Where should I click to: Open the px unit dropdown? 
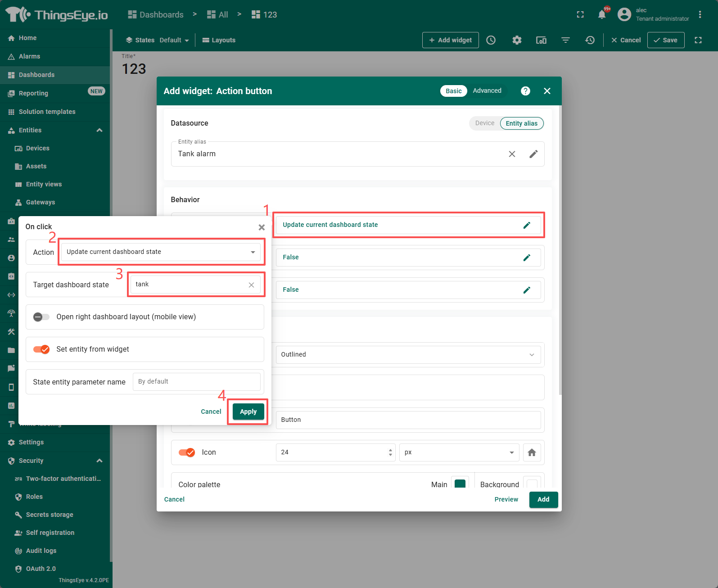(459, 452)
